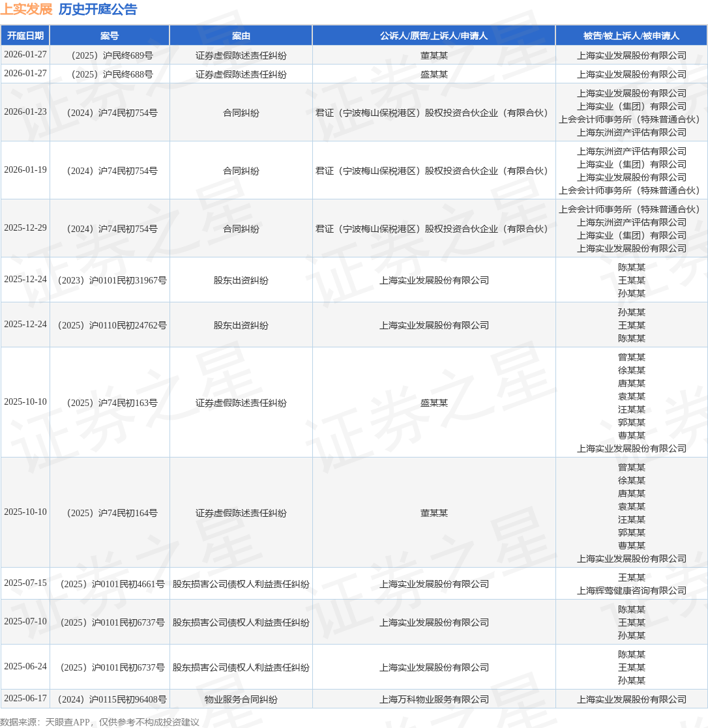Select the 被告/被上诉人/被申请人 column header

[631, 36]
